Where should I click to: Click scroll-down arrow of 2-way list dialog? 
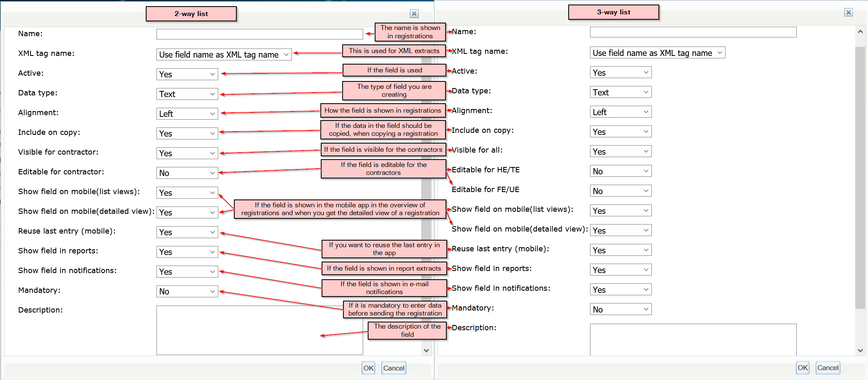(x=426, y=350)
